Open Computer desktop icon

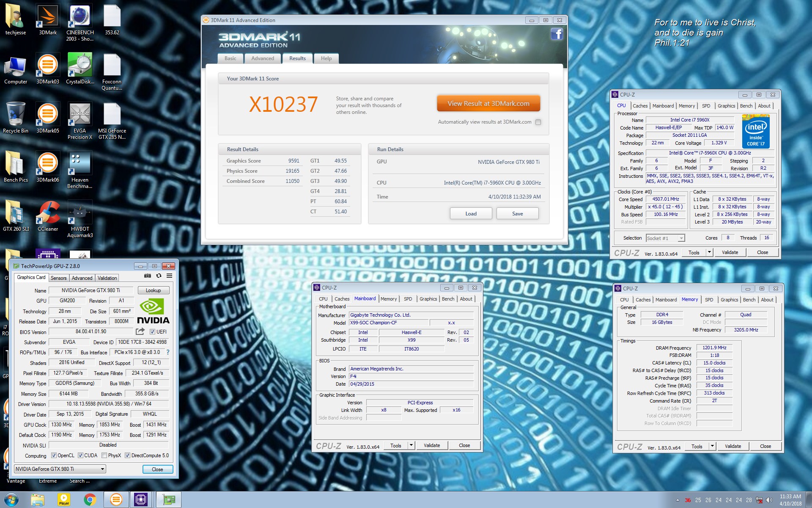[16, 70]
